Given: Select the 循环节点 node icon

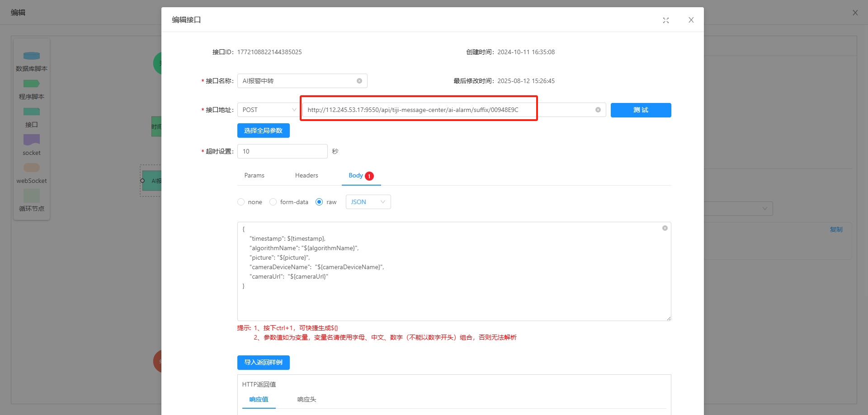Looking at the screenshot, I should [32, 196].
